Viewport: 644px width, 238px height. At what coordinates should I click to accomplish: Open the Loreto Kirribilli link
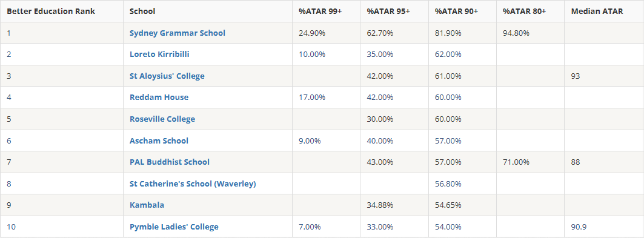point(159,54)
